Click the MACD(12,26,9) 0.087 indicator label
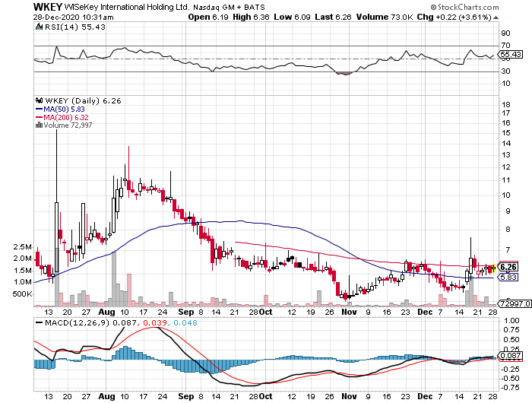The width and height of the screenshot is (532, 403). coord(90,323)
